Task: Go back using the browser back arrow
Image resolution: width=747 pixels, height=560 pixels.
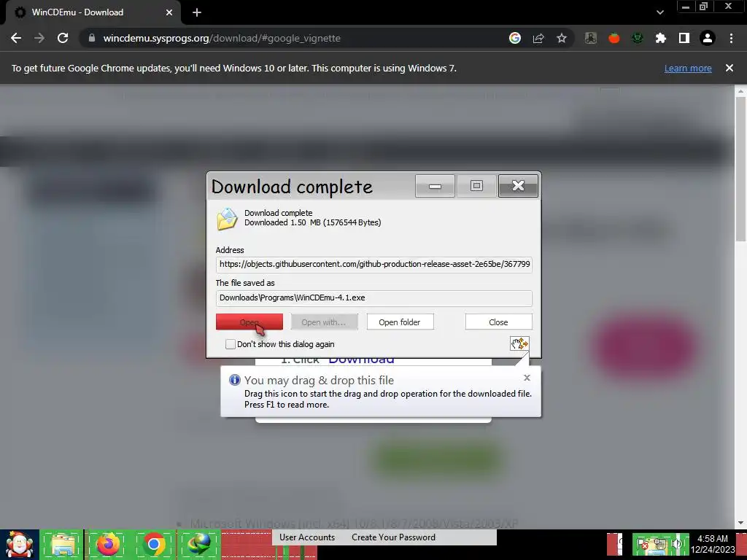Action: click(x=16, y=38)
